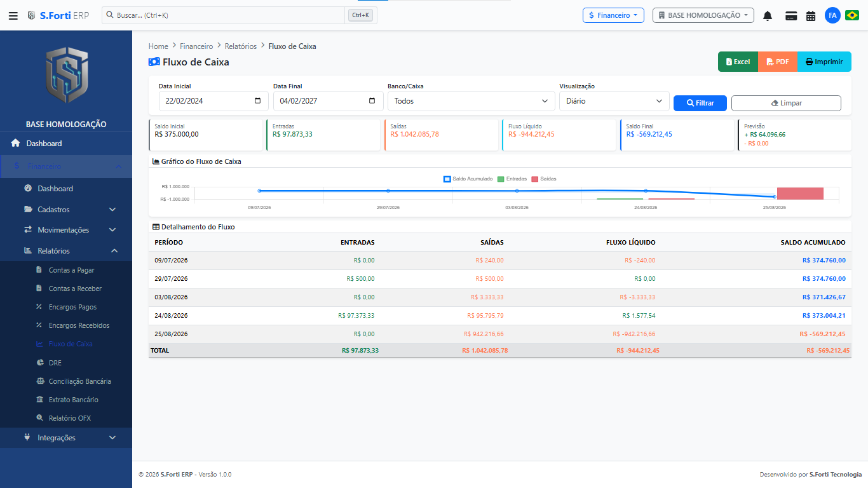Expand Integrações in the sidebar
The image size is (868, 488).
[x=66, y=437]
